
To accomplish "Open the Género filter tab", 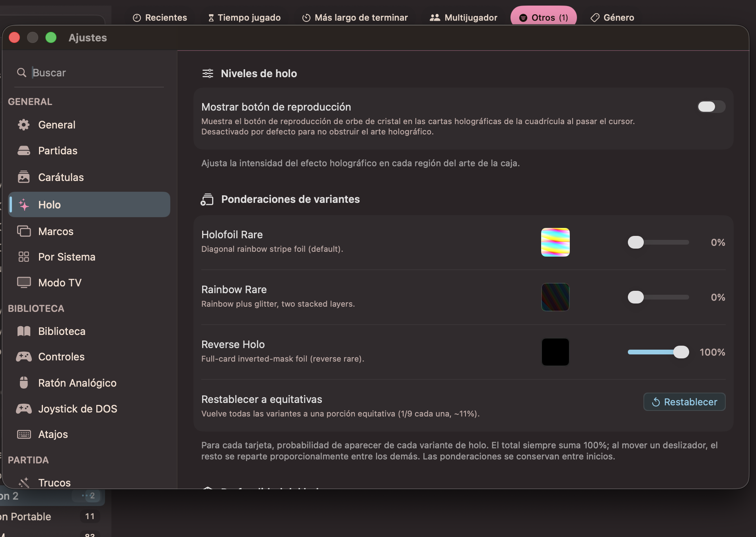I will (612, 18).
